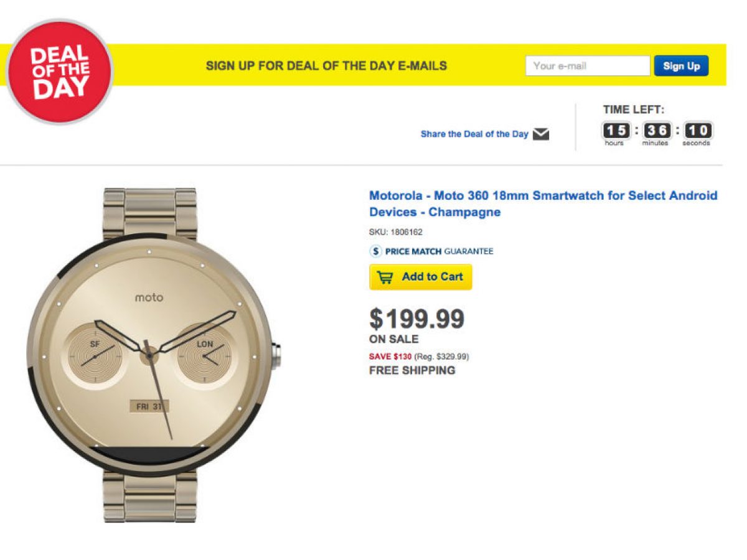The width and height of the screenshot is (747, 560).
Task: Click the hours countdown box
Action: [x=615, y=131]
